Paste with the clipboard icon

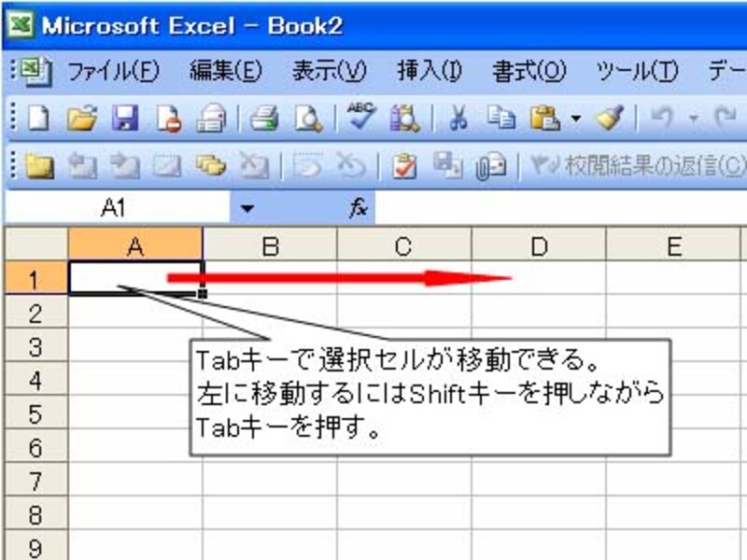coord(544,118)
